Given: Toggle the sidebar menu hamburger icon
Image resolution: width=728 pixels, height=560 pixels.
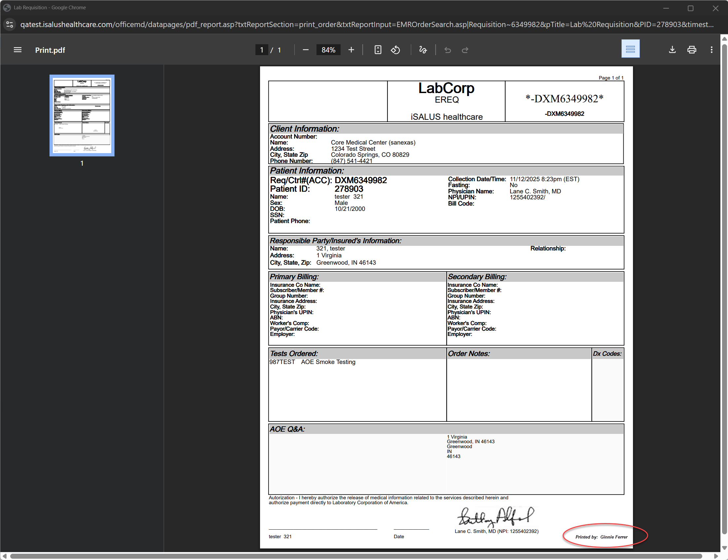Looking at the screenshot, I should [17, 50].
